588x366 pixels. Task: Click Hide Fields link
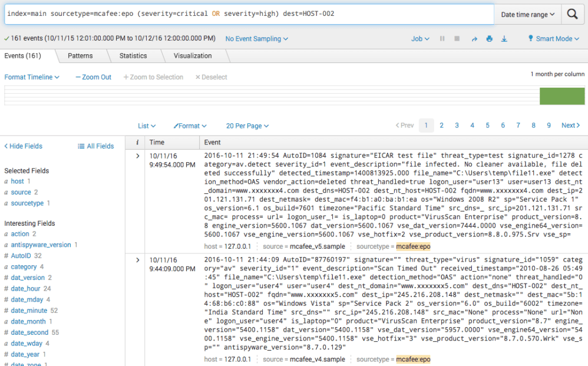point(24,146)
